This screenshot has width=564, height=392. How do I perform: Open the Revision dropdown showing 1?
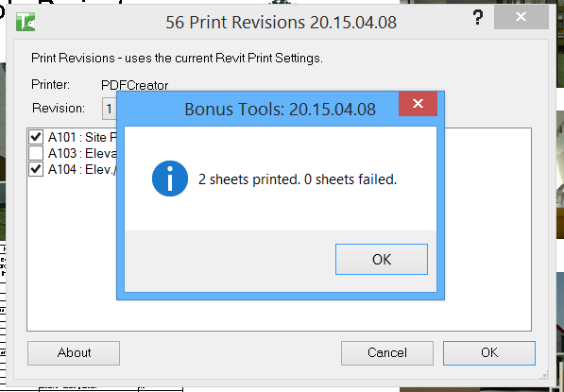click(110, 109)
